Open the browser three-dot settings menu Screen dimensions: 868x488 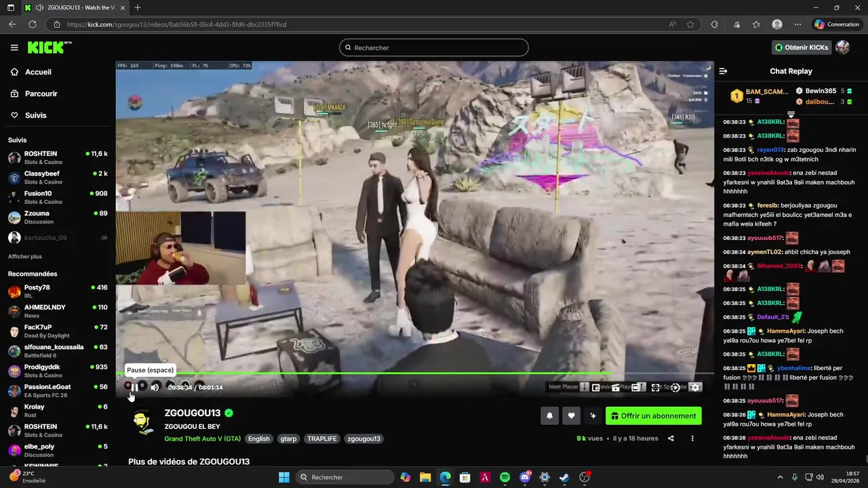(x=798, y=24)
